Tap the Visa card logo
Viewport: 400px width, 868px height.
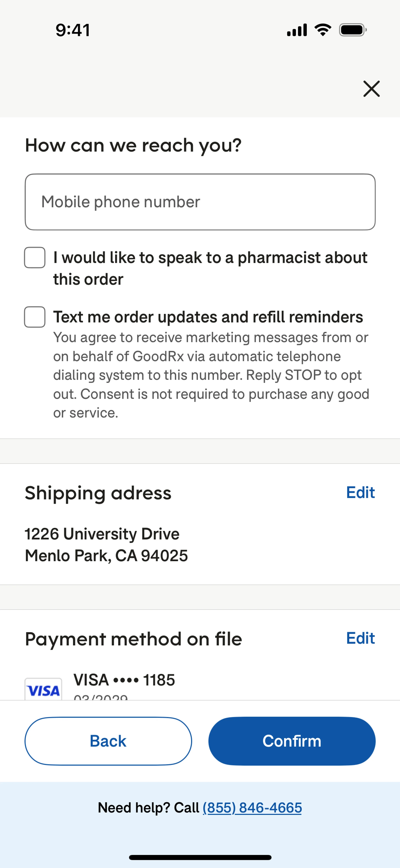point(43,689)
